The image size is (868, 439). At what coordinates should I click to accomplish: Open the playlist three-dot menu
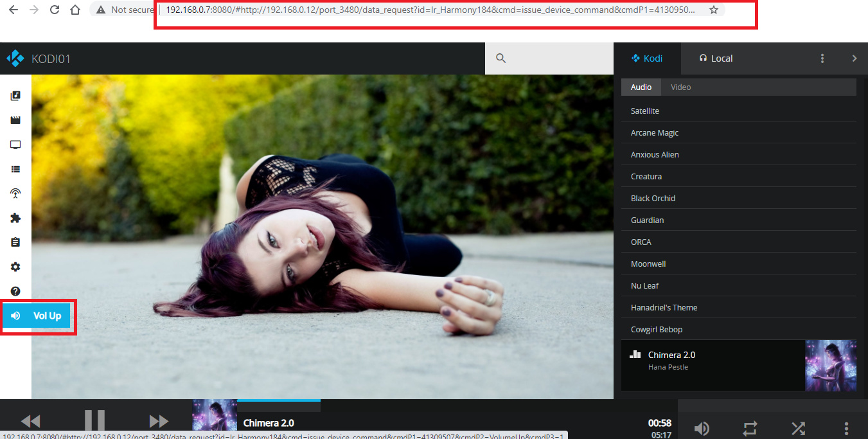click(x=822, y=58)
